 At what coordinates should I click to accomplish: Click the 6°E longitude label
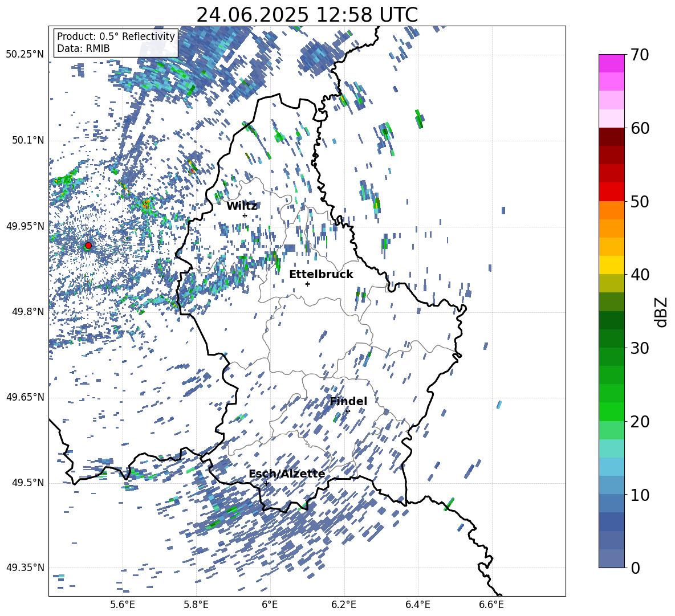(x=270, y=605)
